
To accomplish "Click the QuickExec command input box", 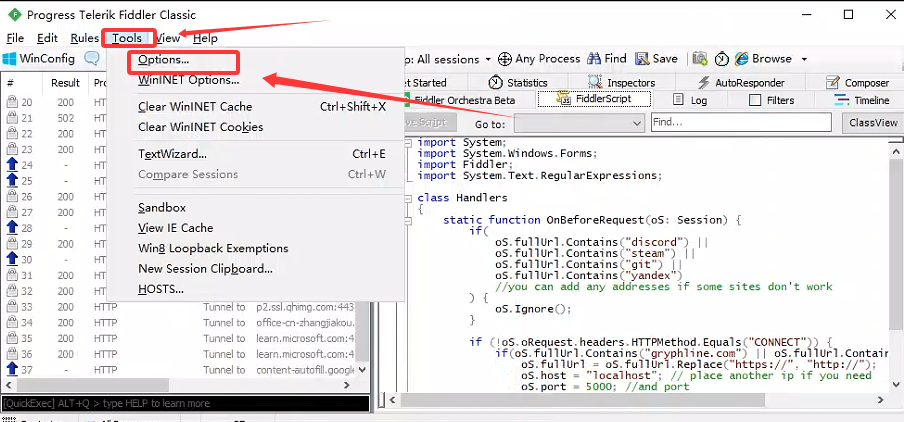I will point(185,403).
